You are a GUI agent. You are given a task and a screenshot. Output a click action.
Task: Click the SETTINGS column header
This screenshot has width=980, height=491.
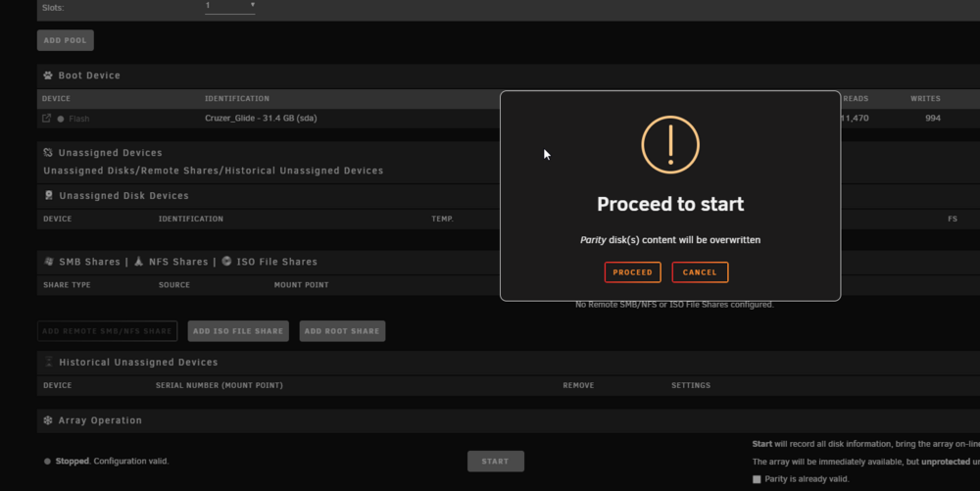coord(691,385)
